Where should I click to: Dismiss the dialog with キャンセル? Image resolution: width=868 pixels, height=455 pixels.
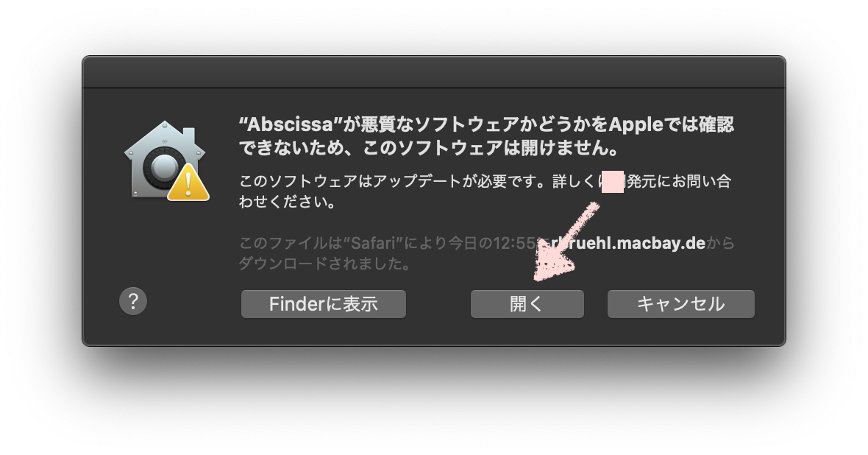tap(681, 304)
